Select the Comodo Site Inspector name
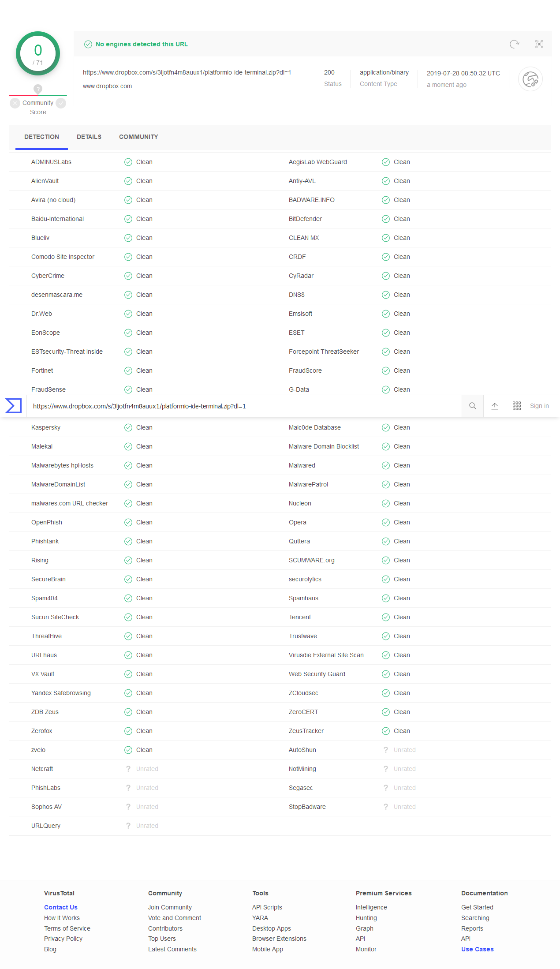Screen dimensions: 560x969 tap(63, 257)
